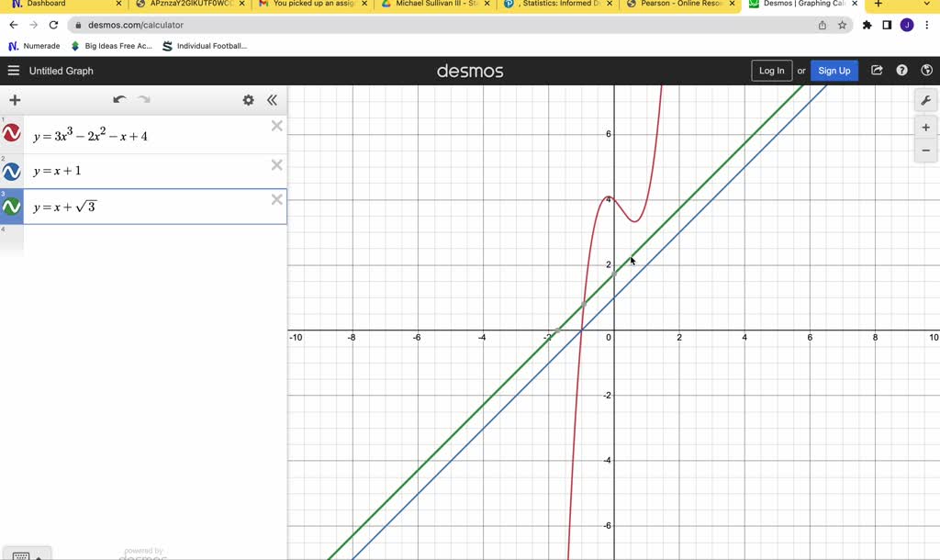This screenshot has width=940, height=560.
Task: Open the Chrome profile avatar J
Action: 907,25
